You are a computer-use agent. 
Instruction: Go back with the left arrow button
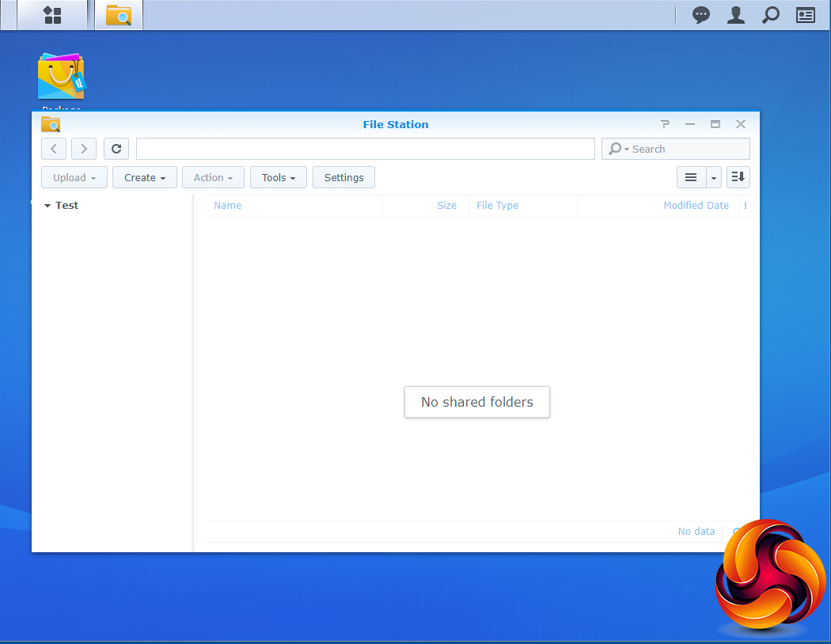(54, 149)
